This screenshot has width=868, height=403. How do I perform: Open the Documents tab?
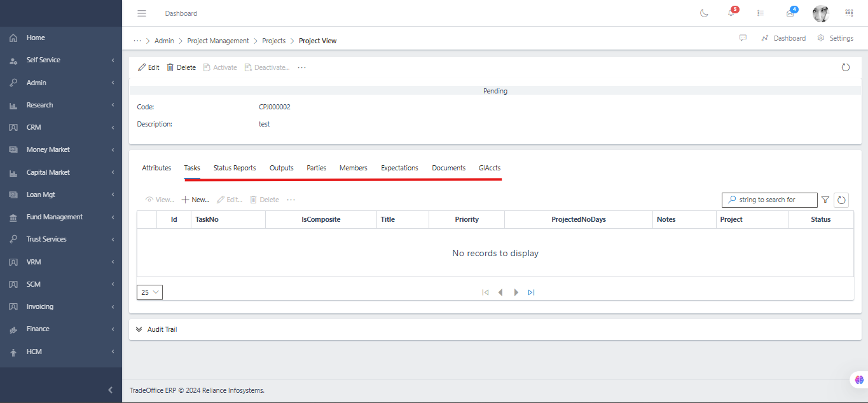click(448, 168)
